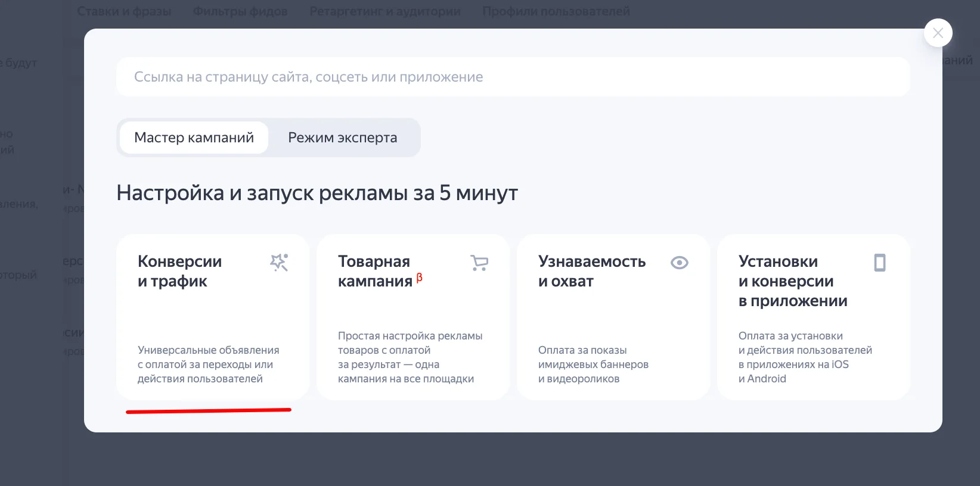Open Фильтры фидов tab behind the dialog
Screen dimensions: 980x486
click(x=240, y=11)
